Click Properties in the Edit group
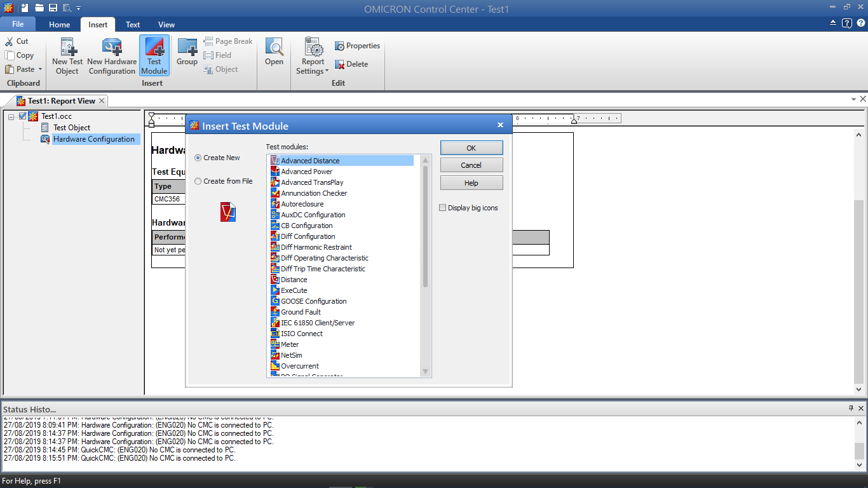 357,46
